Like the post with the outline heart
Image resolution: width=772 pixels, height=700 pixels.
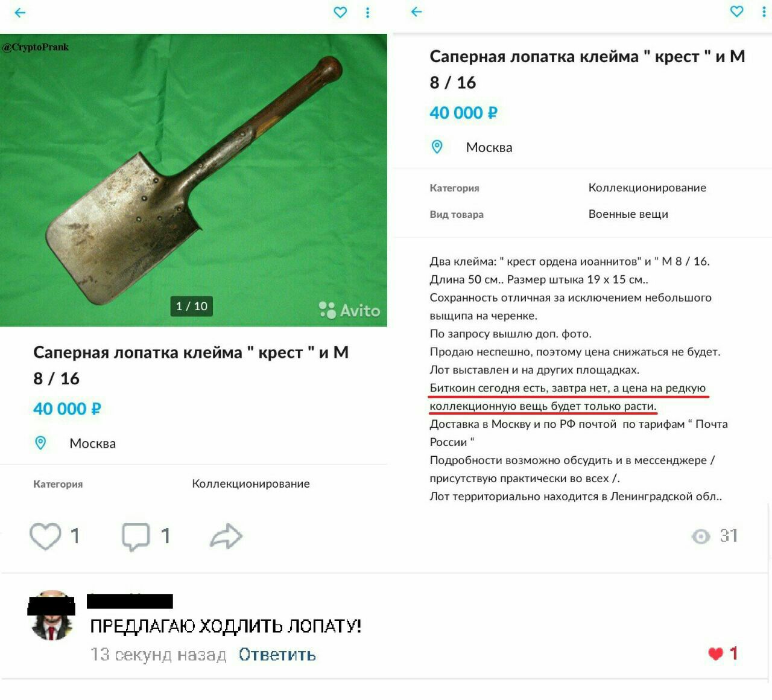[x=45, y=536]
